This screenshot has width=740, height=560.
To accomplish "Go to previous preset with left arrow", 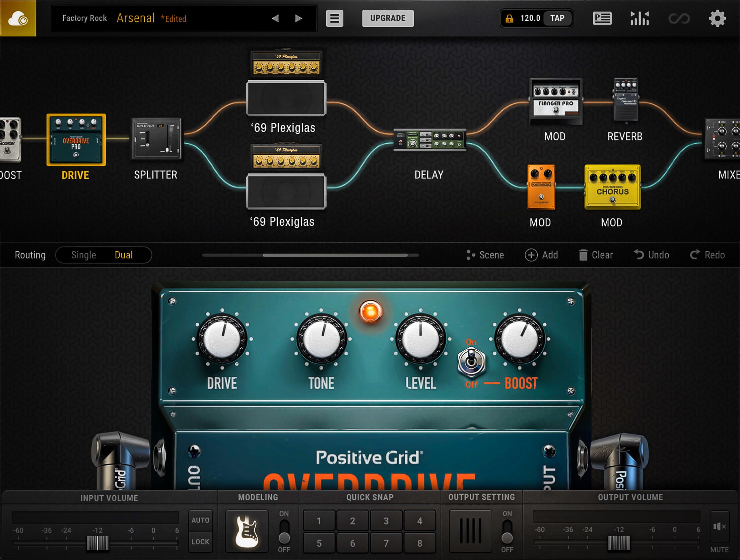I will tap(275, 18).
